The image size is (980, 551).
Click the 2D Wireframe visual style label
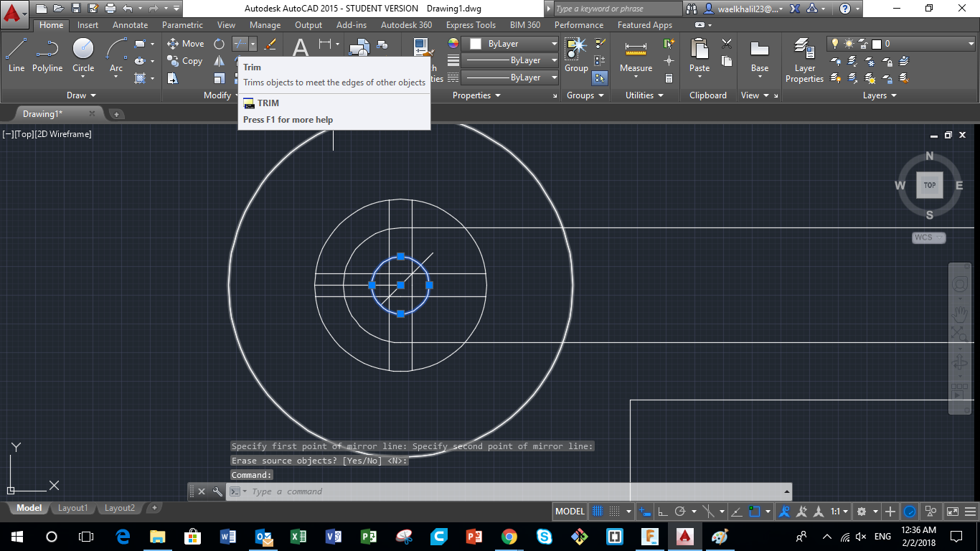[63, 134]
